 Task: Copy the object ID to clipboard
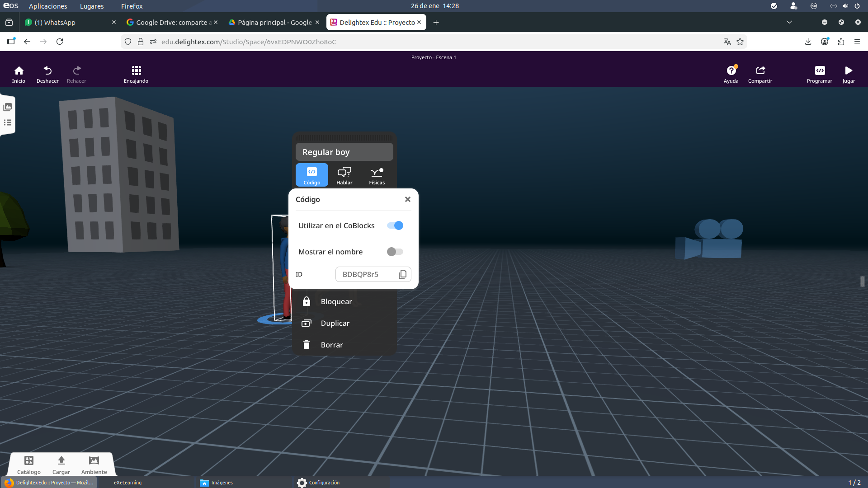[x=402, y=274]
